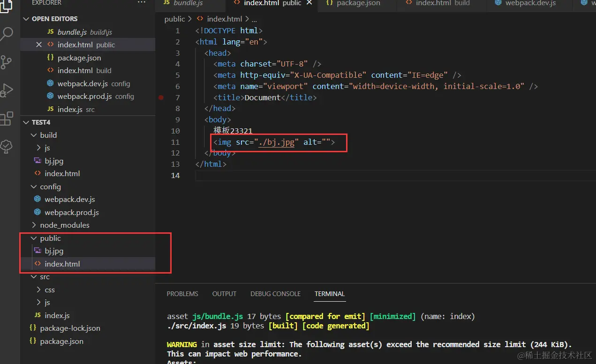This screenshot has width=596, height=364.
Task: Click webpack icon of webpack.prod.js config editor
Action: [x=51, y=96]
